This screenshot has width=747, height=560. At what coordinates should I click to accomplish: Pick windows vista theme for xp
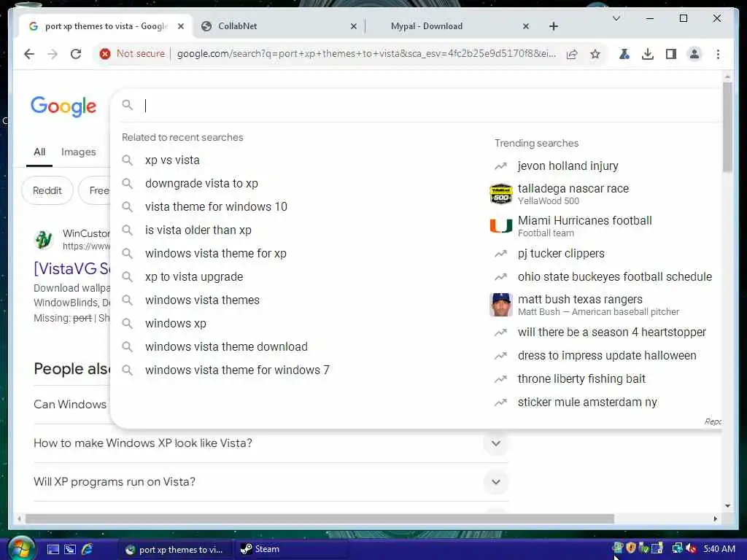[216, 254]
